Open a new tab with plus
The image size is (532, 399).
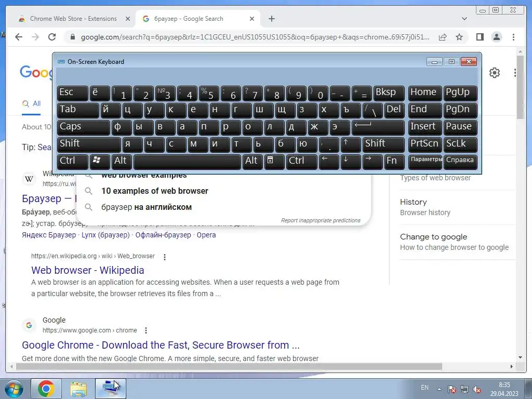tap(271, 19)
